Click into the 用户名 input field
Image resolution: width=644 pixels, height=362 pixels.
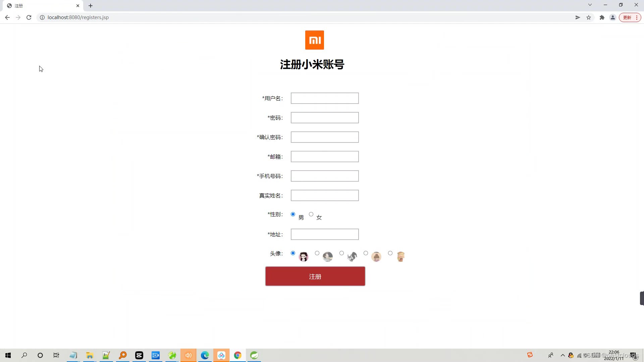tap(324, 98)
